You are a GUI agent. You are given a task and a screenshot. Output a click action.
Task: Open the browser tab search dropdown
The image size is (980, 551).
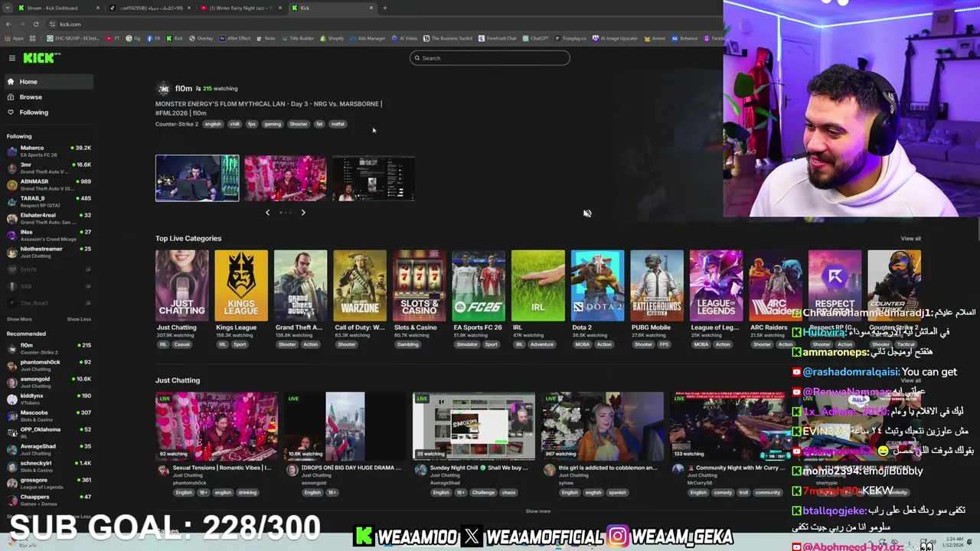(x=8, y=8)
